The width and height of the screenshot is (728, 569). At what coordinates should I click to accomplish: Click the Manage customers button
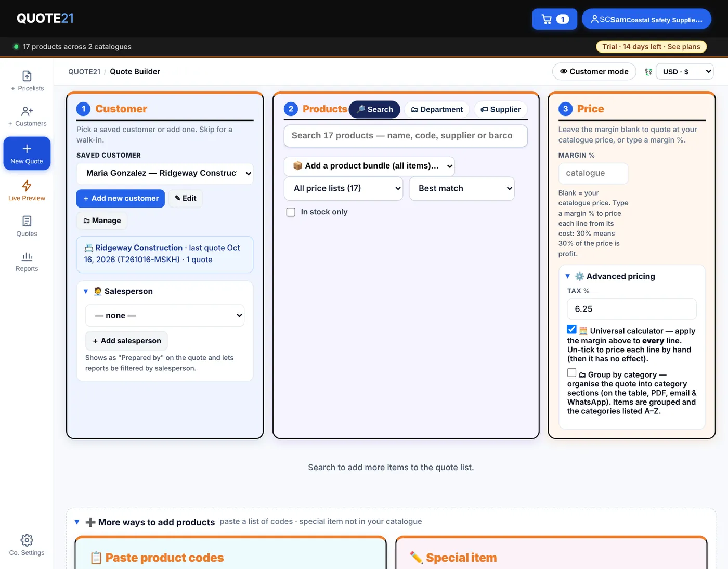click(x=102, y=221)
